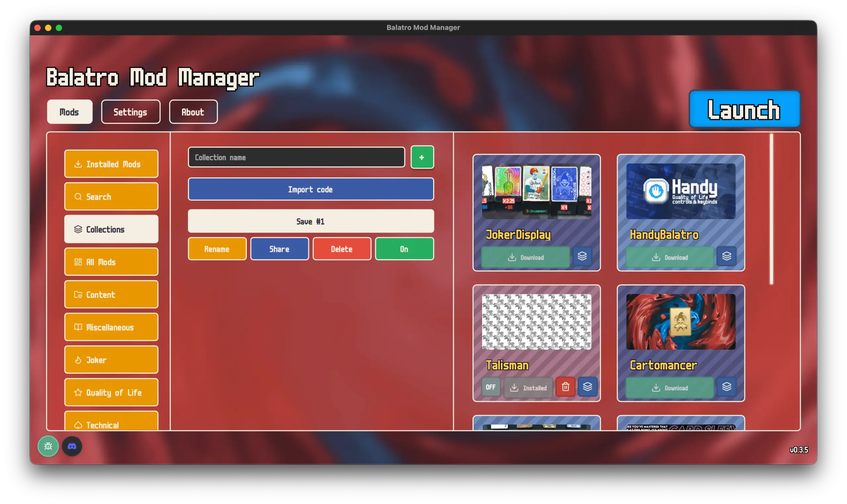Click the magnifier icon on Search button
Screen dimensions: 847x504
(78, 196)
